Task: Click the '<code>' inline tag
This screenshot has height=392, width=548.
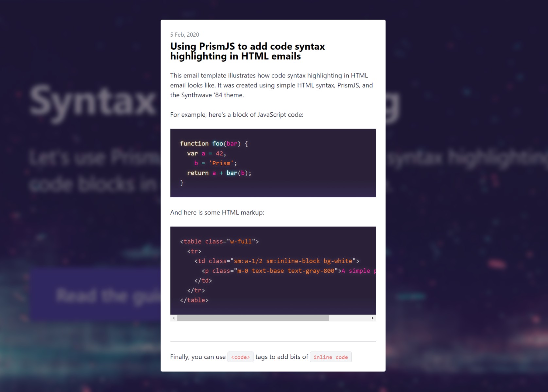Action: [240, 357]
